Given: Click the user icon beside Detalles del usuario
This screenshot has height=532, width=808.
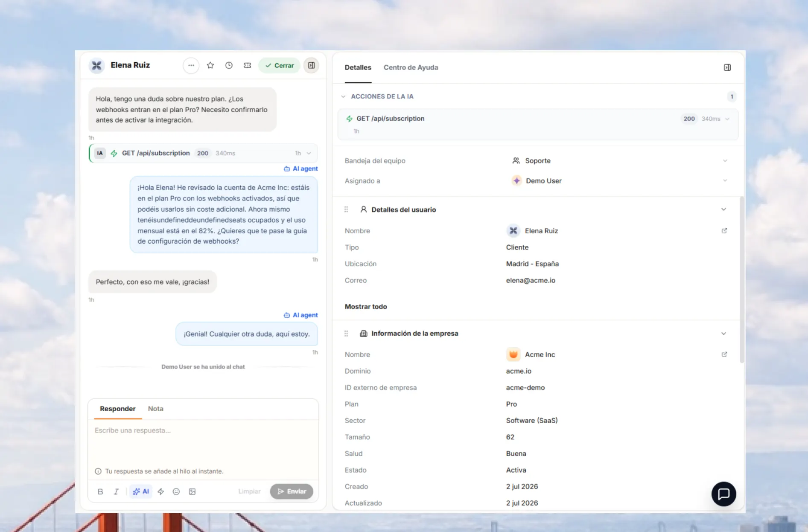Looking at the screenshot, I should tap(364, 209).
